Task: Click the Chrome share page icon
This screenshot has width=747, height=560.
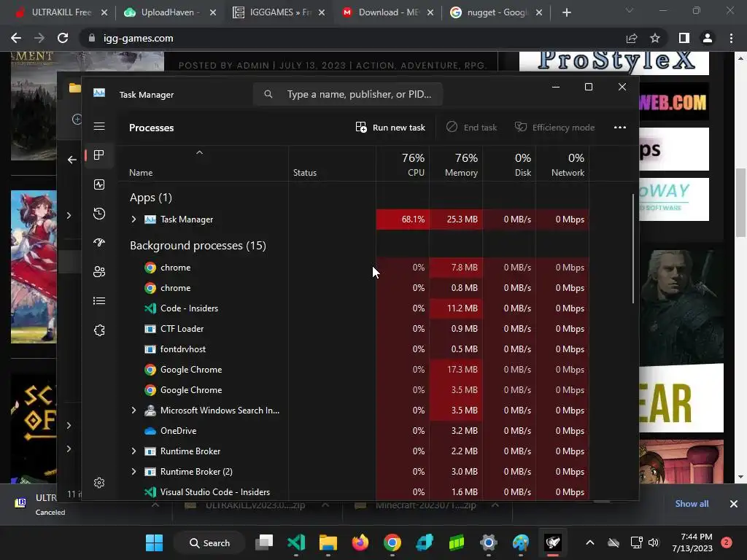Action: 632,38
